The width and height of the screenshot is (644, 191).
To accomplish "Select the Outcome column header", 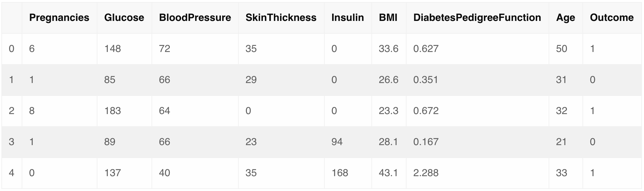I will pos(612,18).
